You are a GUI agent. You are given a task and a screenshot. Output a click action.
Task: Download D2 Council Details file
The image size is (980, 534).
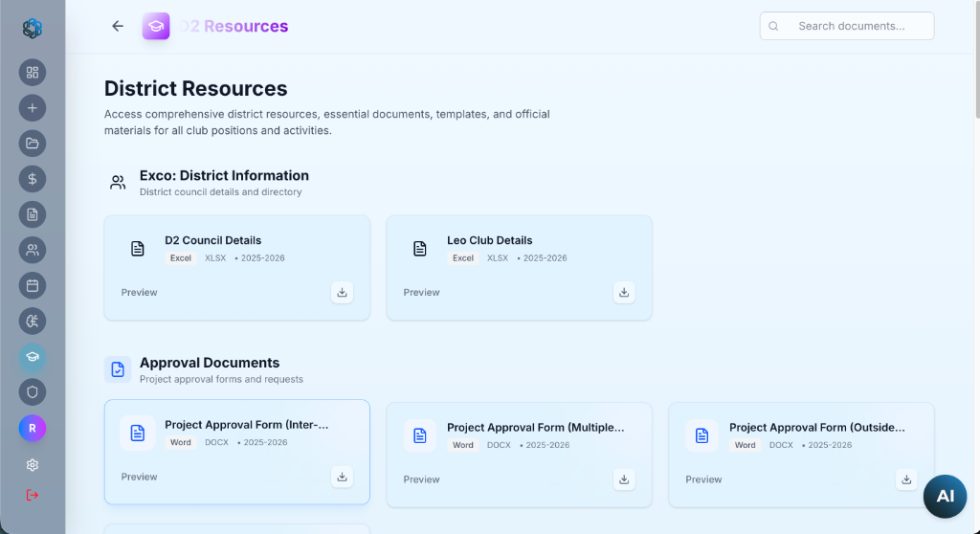click(342, 293)
